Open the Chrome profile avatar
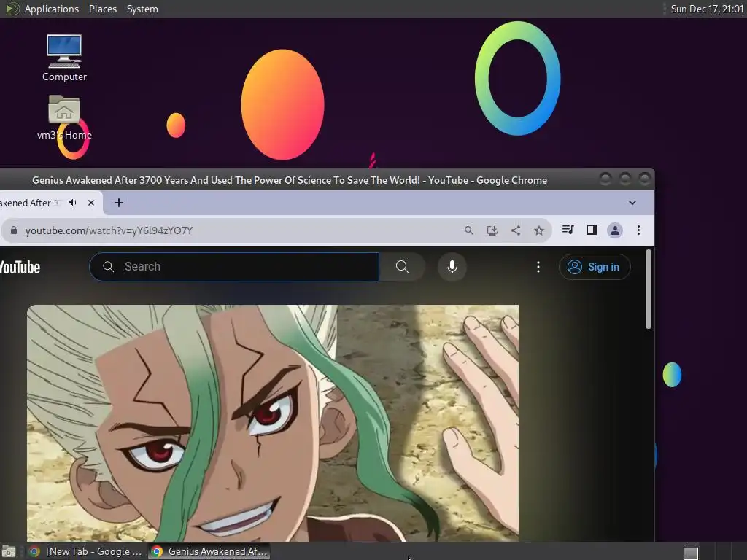Image resolution: width=747 pixels, height=560 pixels. (x=615, y=230)
